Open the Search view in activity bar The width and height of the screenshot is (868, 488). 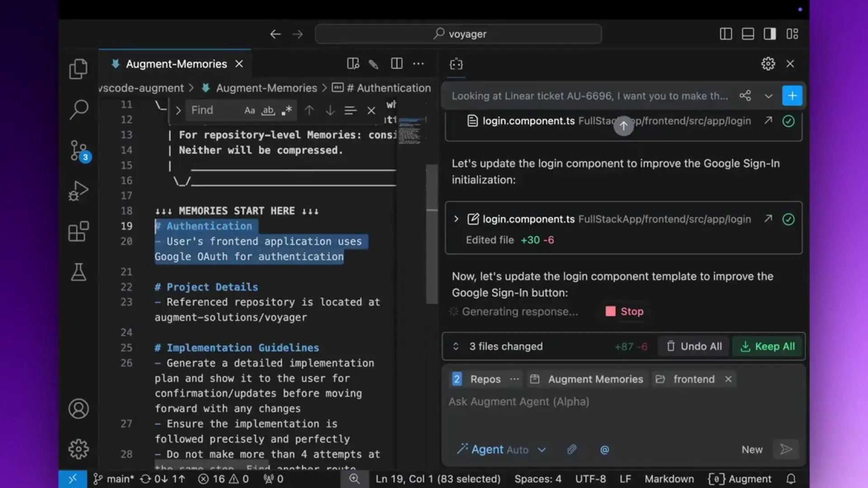click(x=78, y=109)
